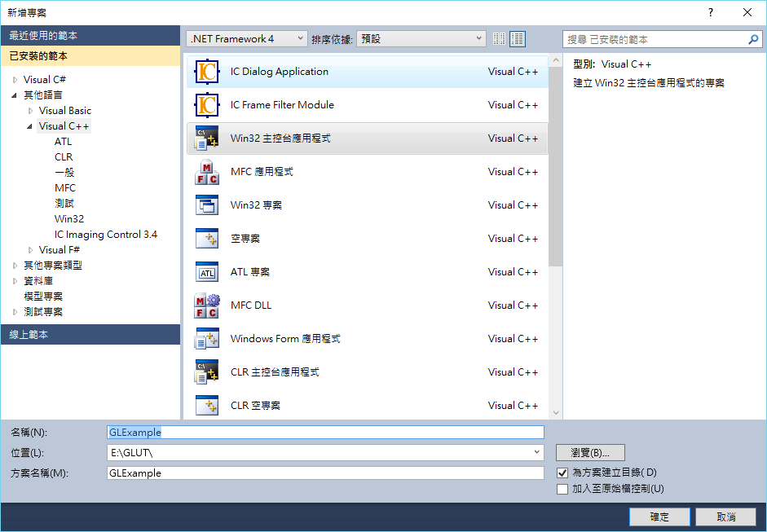Expand the Visual Basic tree node
The image size is (767, 532).
[x=30, y=111]
